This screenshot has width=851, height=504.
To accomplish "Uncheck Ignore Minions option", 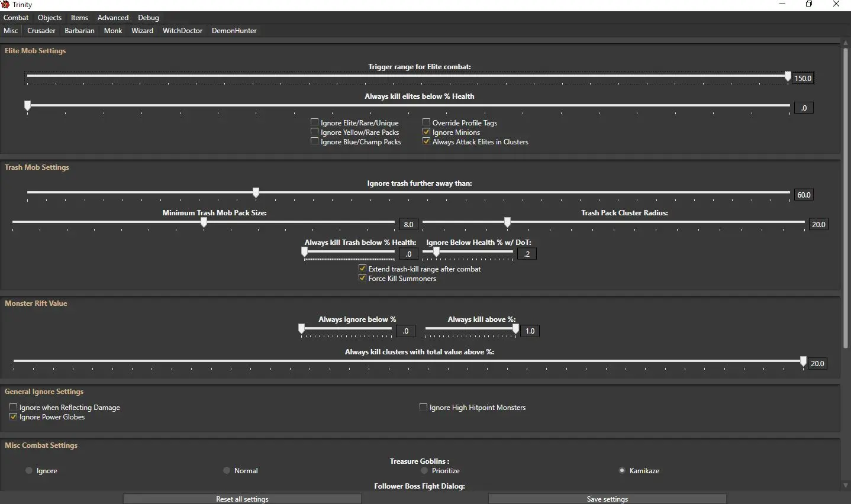I will 426,132.
